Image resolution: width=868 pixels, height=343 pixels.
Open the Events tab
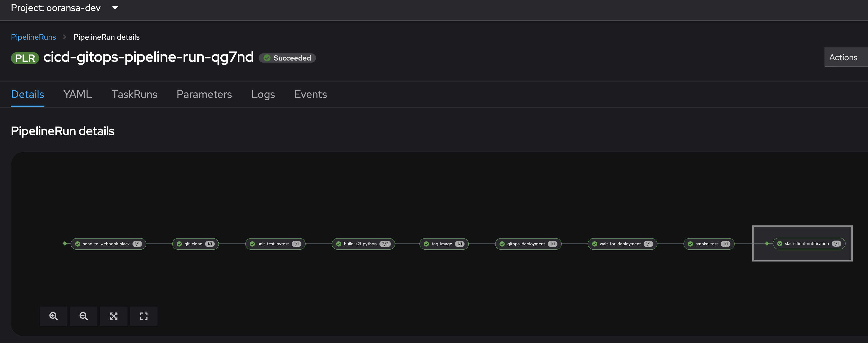click(310, 94)
